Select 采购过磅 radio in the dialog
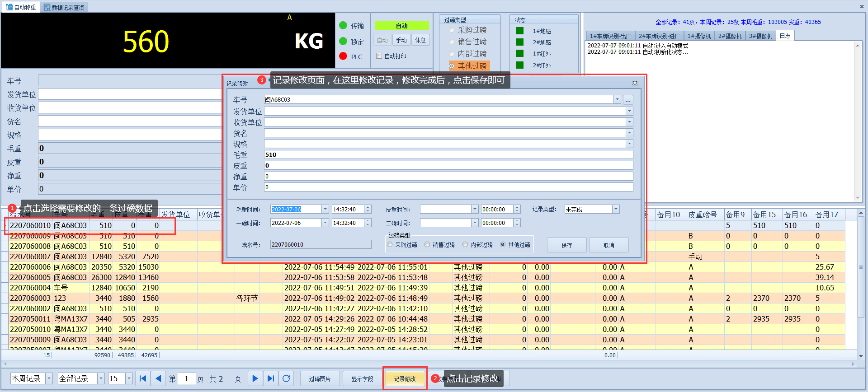Screen dimensions: 868x392 coord(390,245)
